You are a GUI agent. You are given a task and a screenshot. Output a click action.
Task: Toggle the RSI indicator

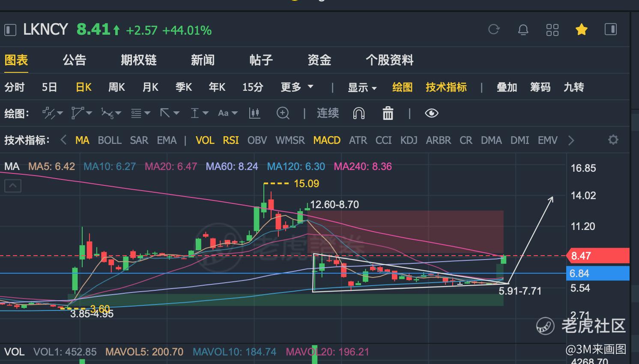pyautogui.click(x=231, y=140)
